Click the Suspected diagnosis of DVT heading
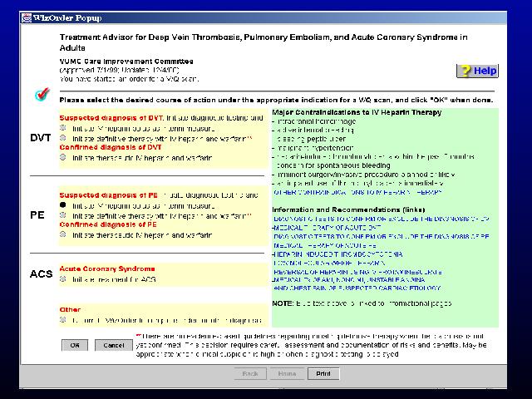Viewport: 532px width, 399px height. (111, 118)
